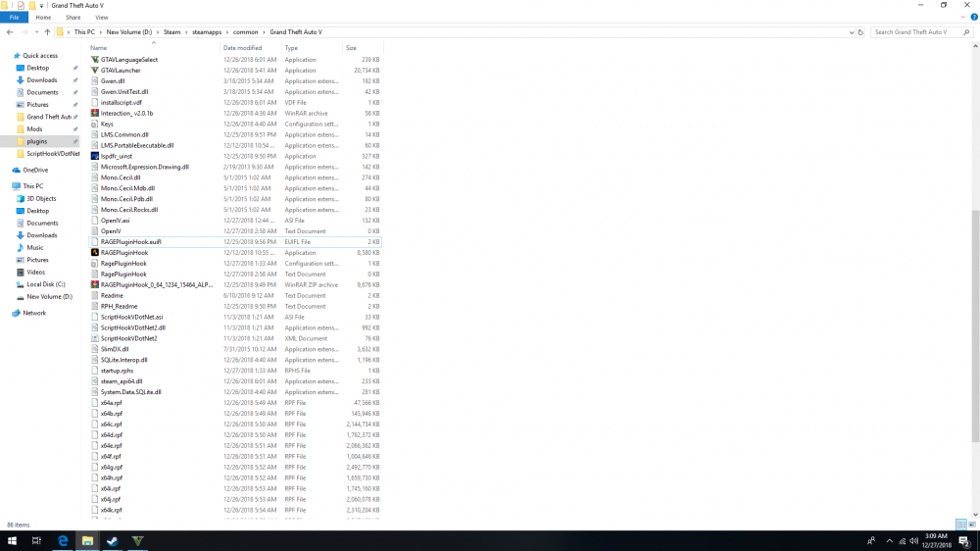
Task: Expand the Steam breadcrumb chevron
Action: pos(186,32)
